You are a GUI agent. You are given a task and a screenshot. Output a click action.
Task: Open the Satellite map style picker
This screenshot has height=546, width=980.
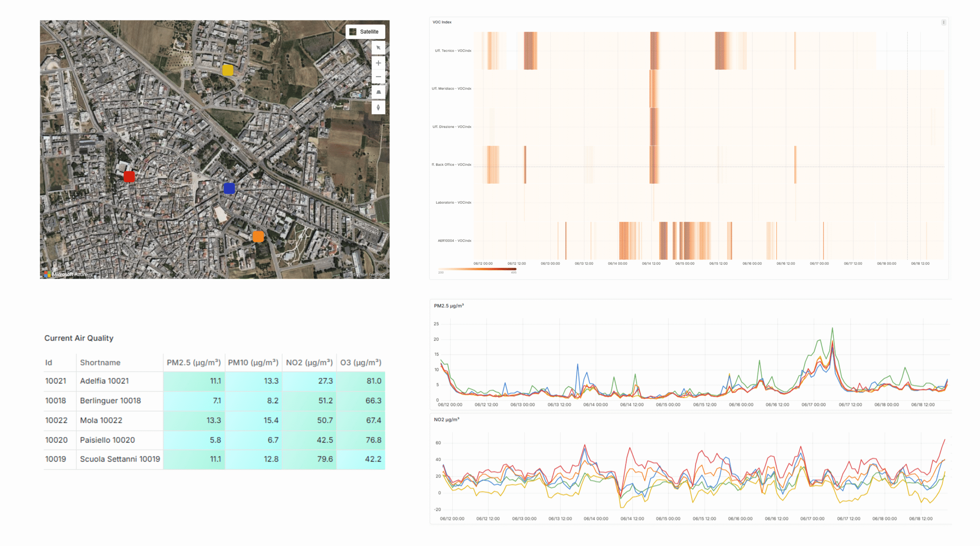coord(365,32)
